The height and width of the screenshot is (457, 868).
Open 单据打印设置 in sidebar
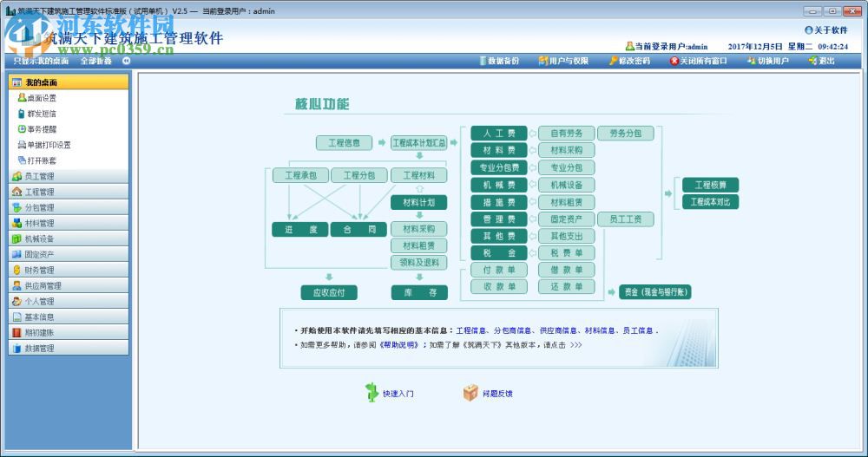coord(44,145)
